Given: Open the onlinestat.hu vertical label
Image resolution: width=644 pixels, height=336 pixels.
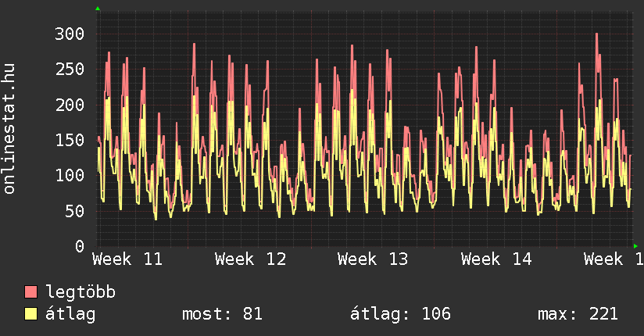Looking at the screenshot, I should (10, 129).
